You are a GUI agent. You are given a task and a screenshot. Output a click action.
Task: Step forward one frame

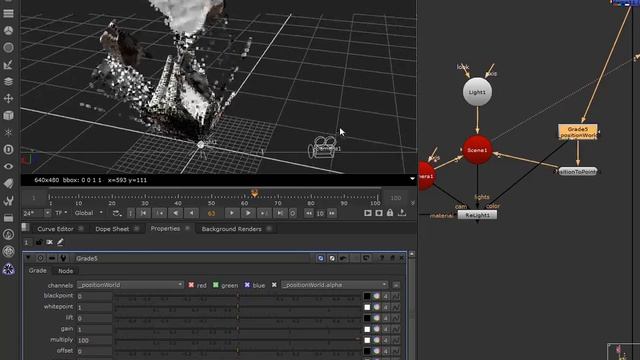[232, 213]
